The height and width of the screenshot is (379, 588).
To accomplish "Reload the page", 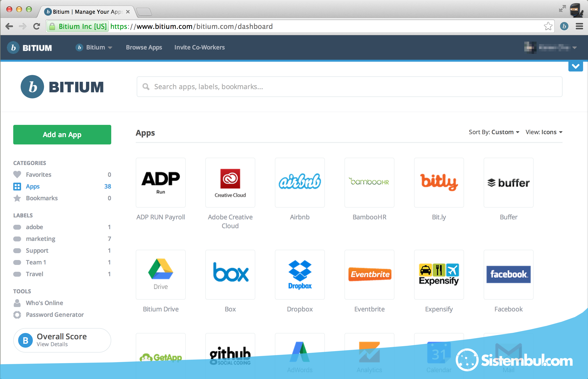I will click(x=37, y=26).
